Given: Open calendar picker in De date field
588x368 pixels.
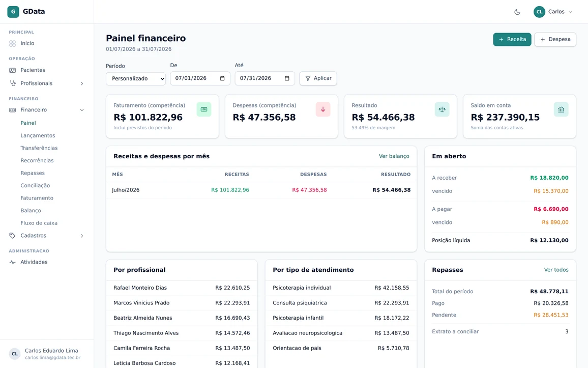Looking at the screenshot, I should [222, 78].
